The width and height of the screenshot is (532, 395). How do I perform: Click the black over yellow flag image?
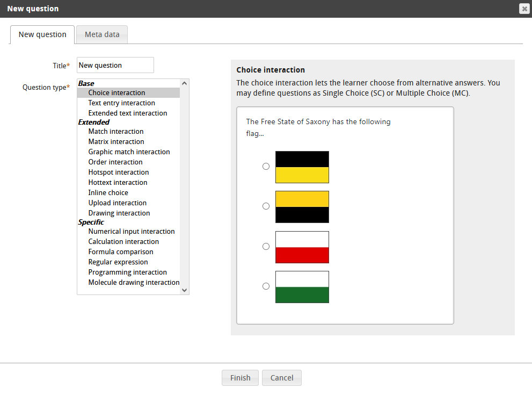pos(302,167)
